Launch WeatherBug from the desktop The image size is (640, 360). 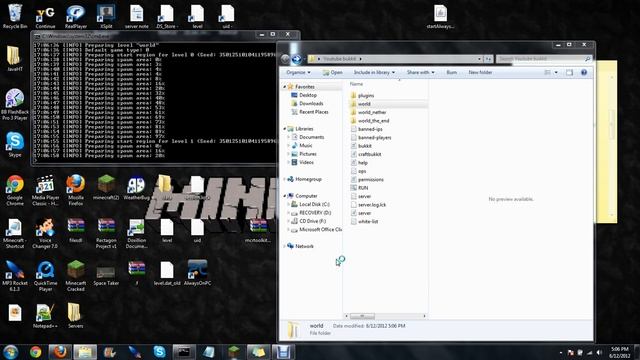tap(136, 187)
